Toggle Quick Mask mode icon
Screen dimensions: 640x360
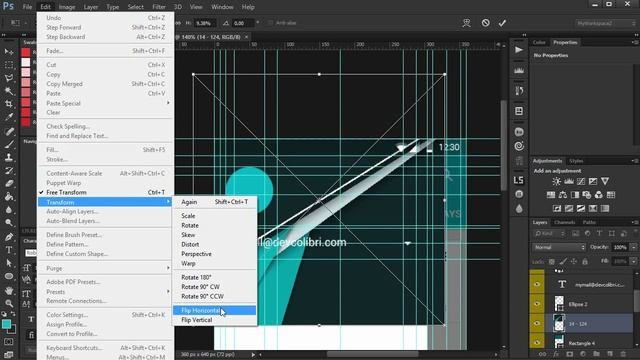pyautogui.click(x=9, y=341)
